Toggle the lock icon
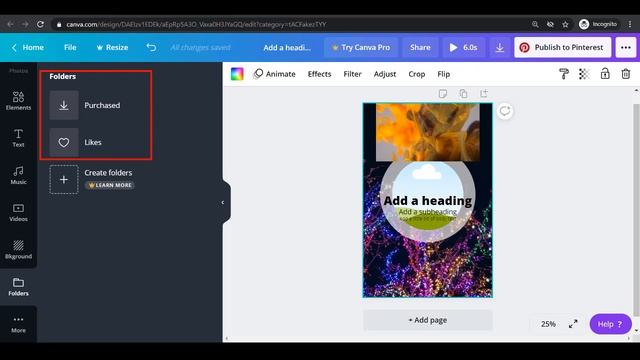The image size is (640, 360). point(605,74)
